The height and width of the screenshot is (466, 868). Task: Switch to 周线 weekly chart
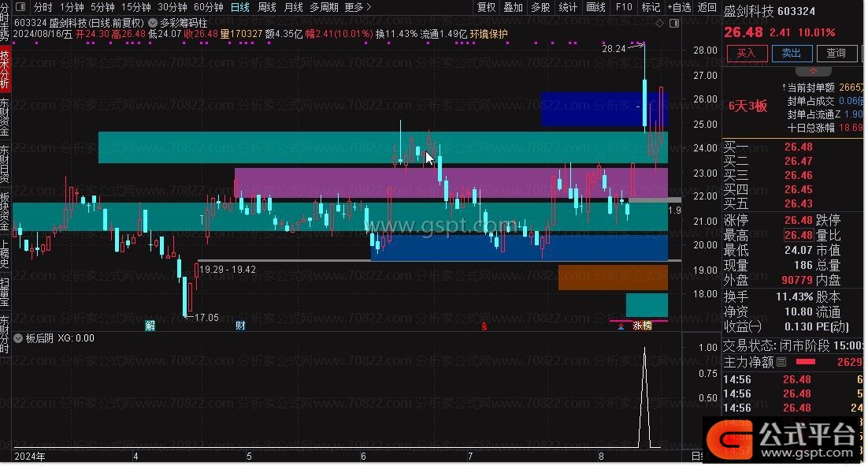click(x=267, y=7)
